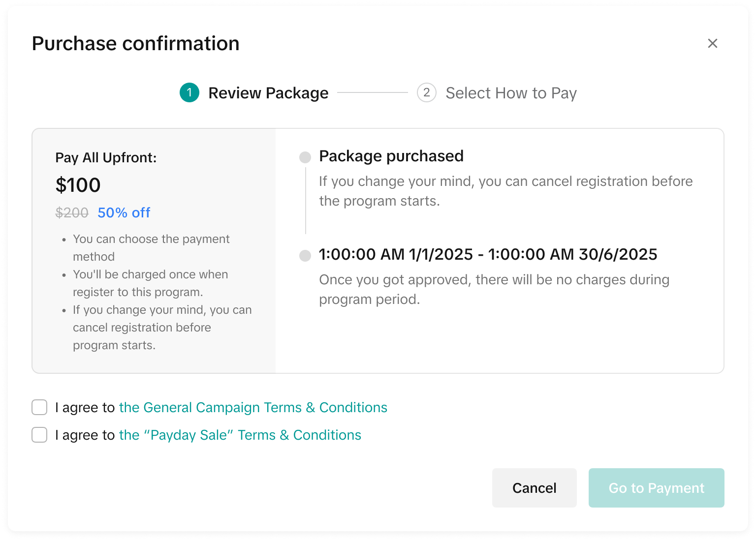Check the Payday Sale agreement checkbox

[39, 435]
